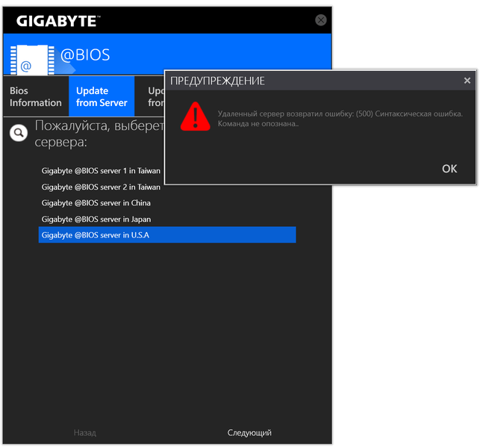Click the Пожалуйста, выберет… сервера prompt
480x448 pixels.
click(99, 134)
